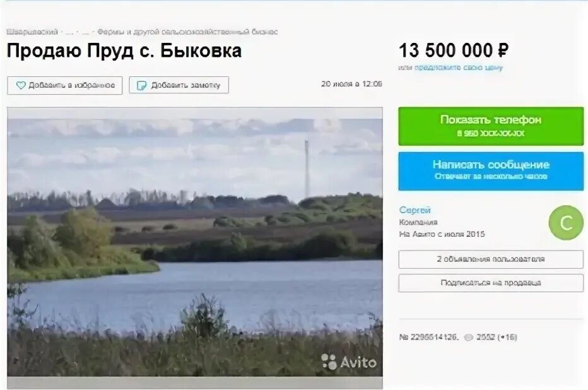The width and height of the screenshot is (588, 390).
Task: Click the listing number № 2296614126
Action: pos(428,337)
